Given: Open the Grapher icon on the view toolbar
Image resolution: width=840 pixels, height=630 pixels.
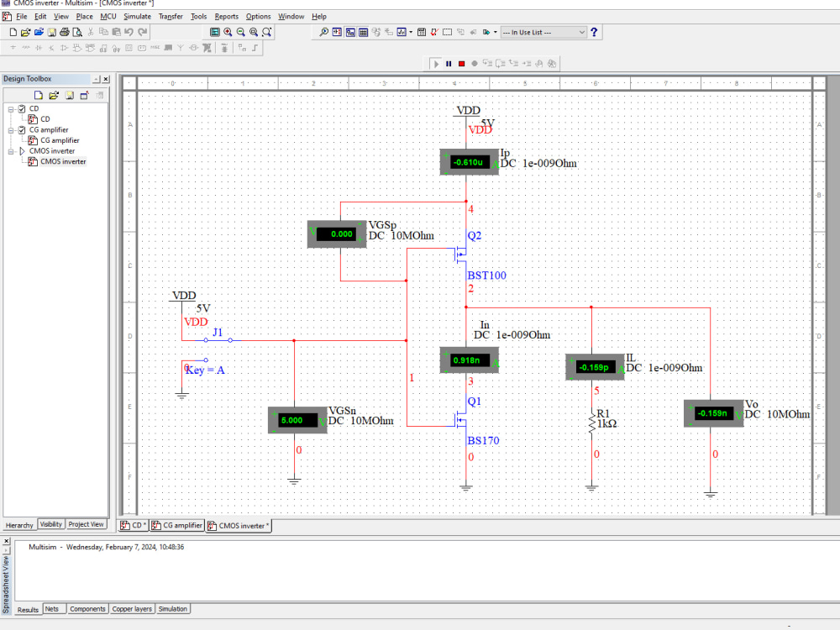Looking at the screenshot, I should coord(402,32).
